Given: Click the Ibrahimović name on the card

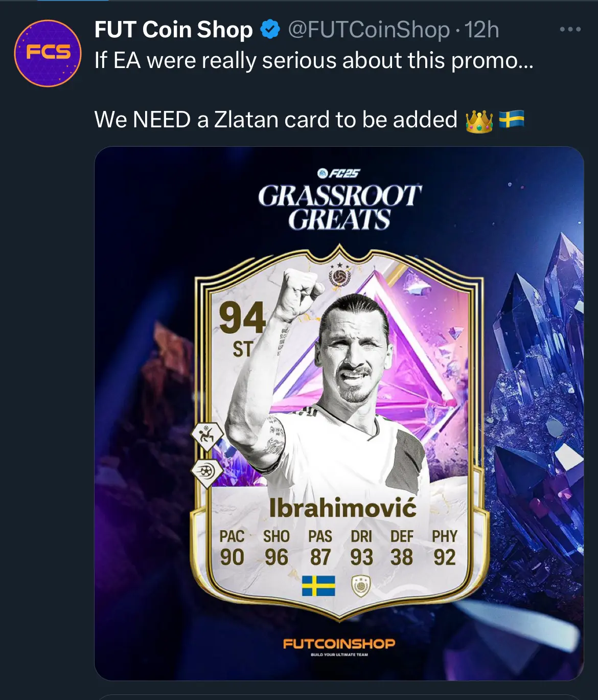Looking at the screenshot, I should 342,508.
